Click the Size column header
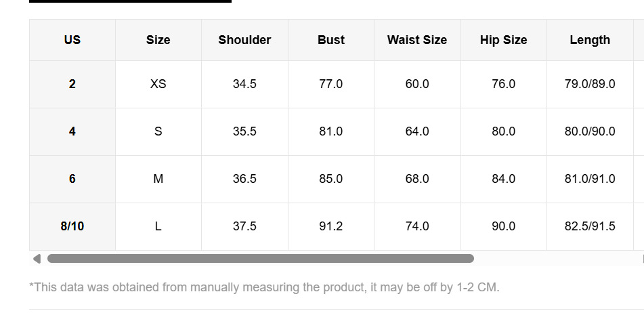Viewport: 644px width, 313px height. (x=158, y=40)
